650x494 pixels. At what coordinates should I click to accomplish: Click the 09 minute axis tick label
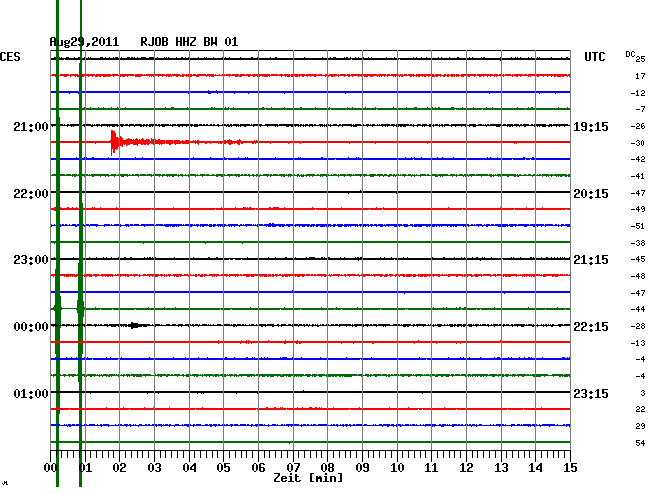coord(362,468)
